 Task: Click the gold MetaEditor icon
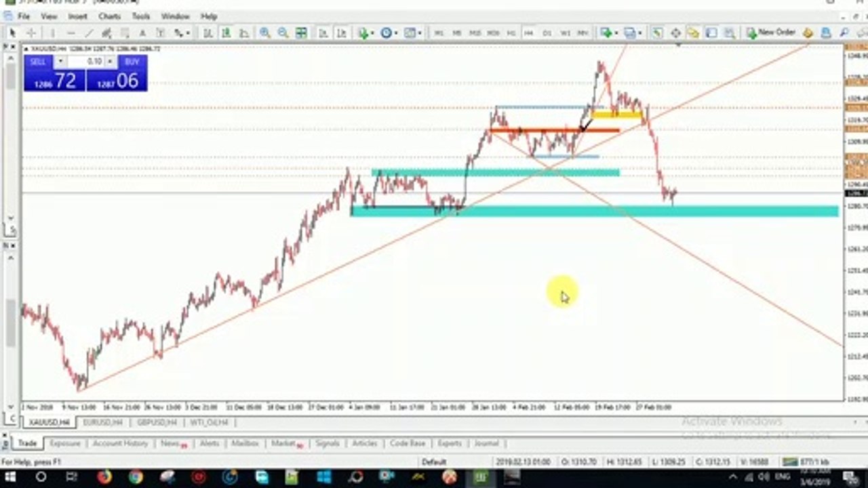click(808, 33)
